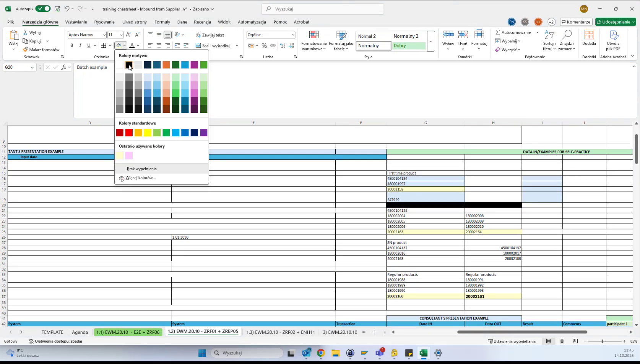Screen dimensions: 640x364
Task: Open the Agenda sheet tab
Action: point(80,332)
